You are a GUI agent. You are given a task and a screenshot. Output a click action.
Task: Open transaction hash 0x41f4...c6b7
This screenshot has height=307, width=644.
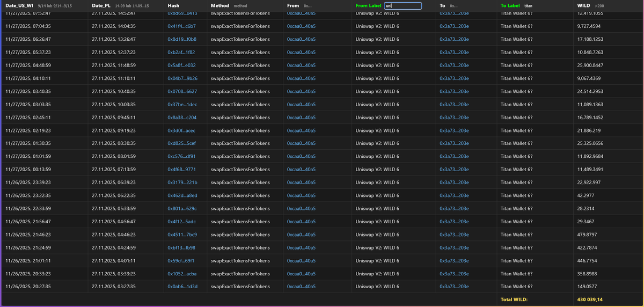(x=182, y=26)
